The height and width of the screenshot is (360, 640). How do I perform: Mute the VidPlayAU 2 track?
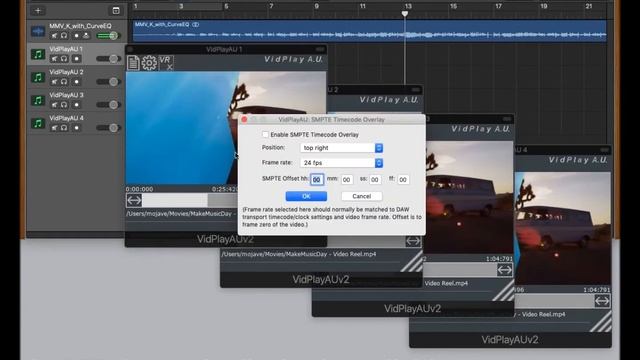point(54,82)
